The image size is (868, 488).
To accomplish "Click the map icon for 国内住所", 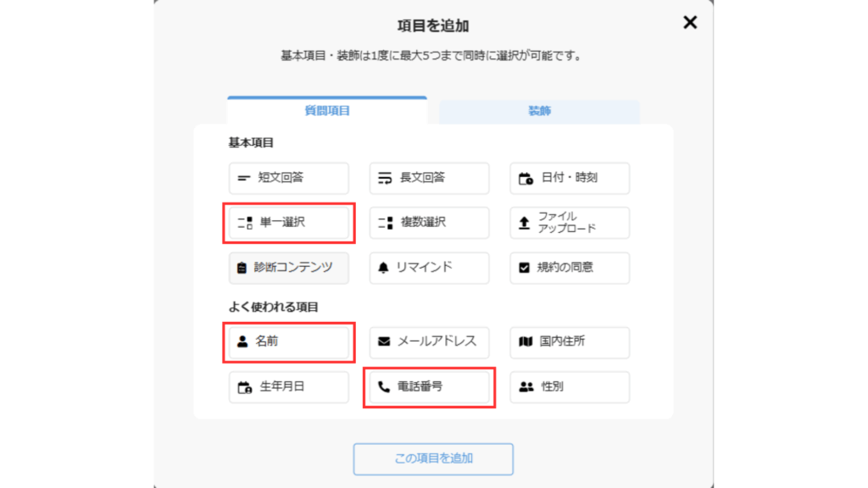I will coord(526,342).
